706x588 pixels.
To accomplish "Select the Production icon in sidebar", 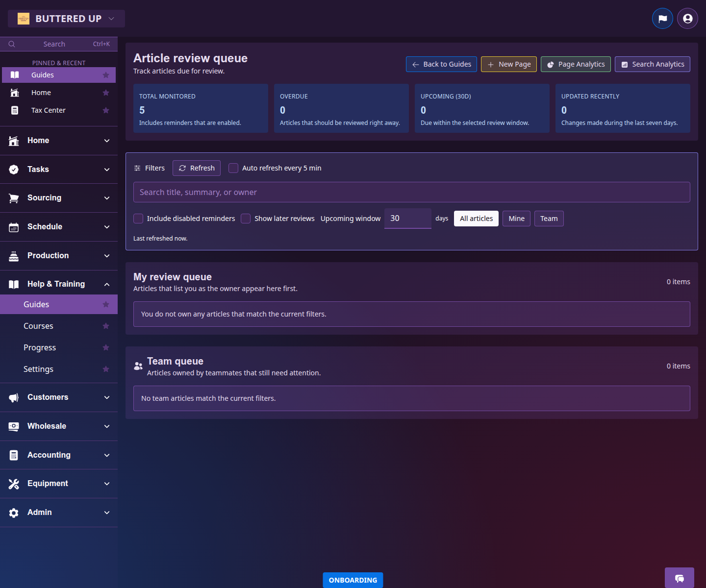I will point(14,255).
